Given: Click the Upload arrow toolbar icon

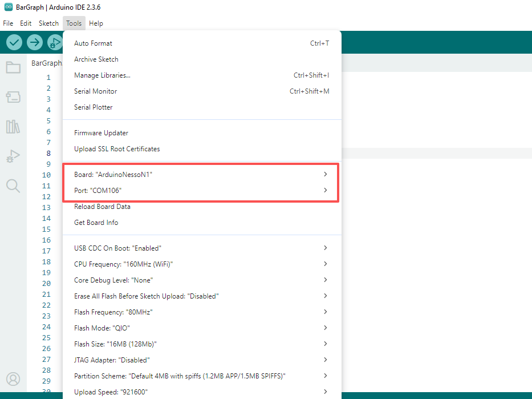Looking at the screenshot, I should point(35,42).
